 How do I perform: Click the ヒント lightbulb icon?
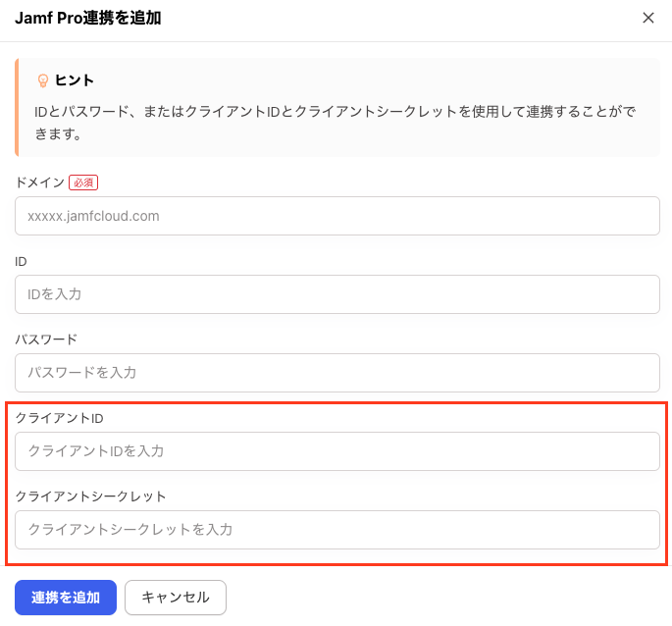(43, 80)
